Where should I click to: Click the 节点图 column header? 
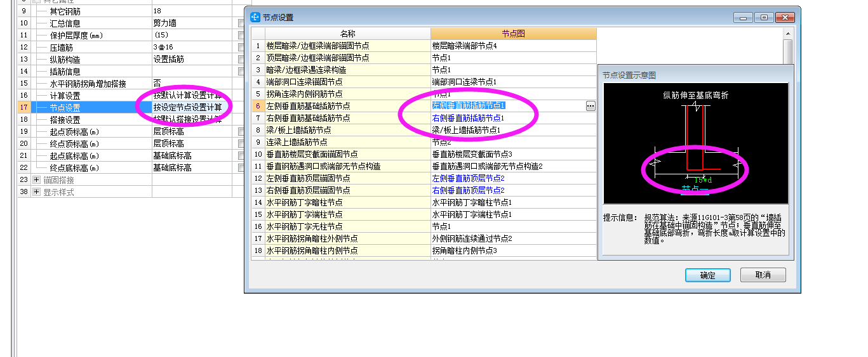pos(513,34)
